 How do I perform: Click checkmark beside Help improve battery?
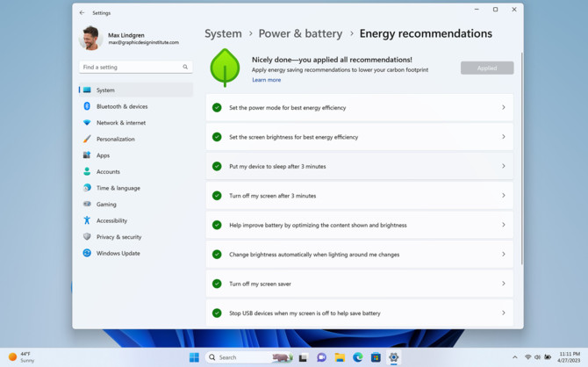217,225
